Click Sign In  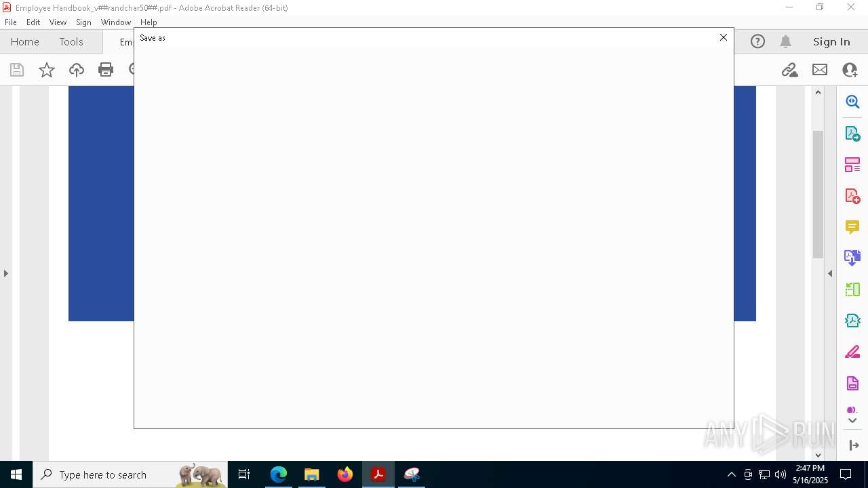coord(831,41)
